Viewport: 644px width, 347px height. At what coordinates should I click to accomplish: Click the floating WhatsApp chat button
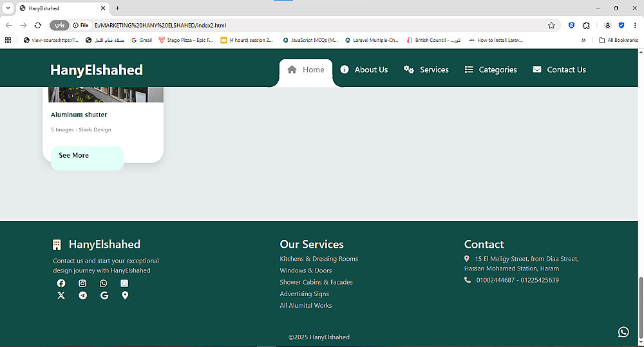tap(623, 332)
